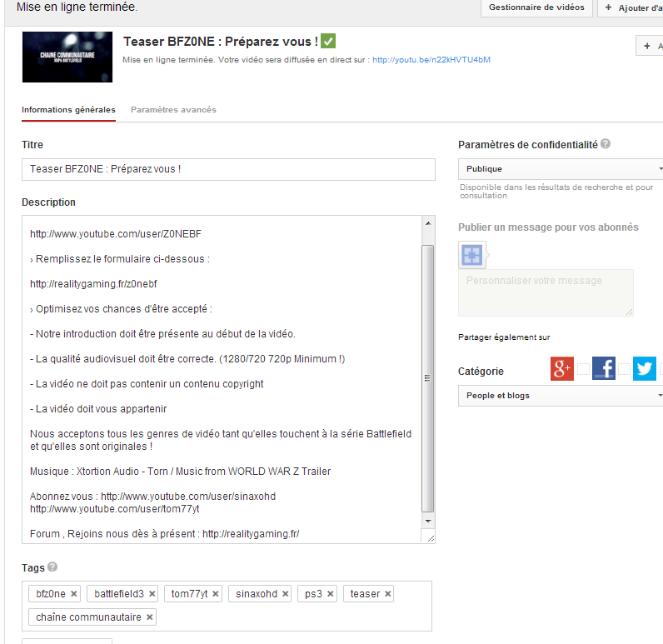663x644 pixels.
Task: Select the Twitter share icon
Action: [645, 369]
